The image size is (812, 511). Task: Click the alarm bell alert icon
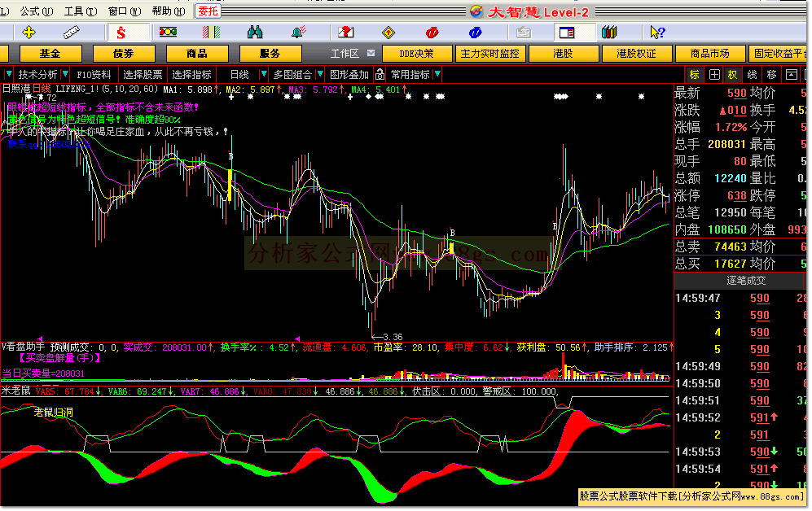(299, 33)
